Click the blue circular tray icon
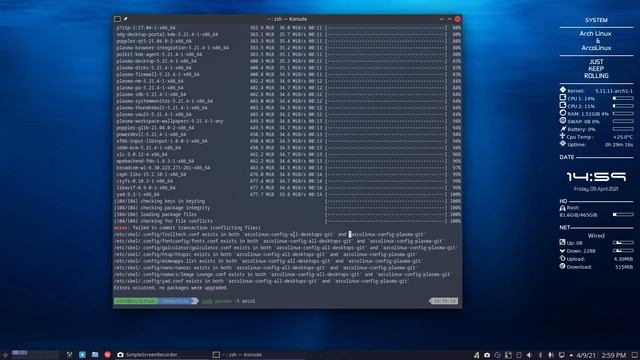The width and height of the screenshot is (640, 360). click(x=498, y=355)
